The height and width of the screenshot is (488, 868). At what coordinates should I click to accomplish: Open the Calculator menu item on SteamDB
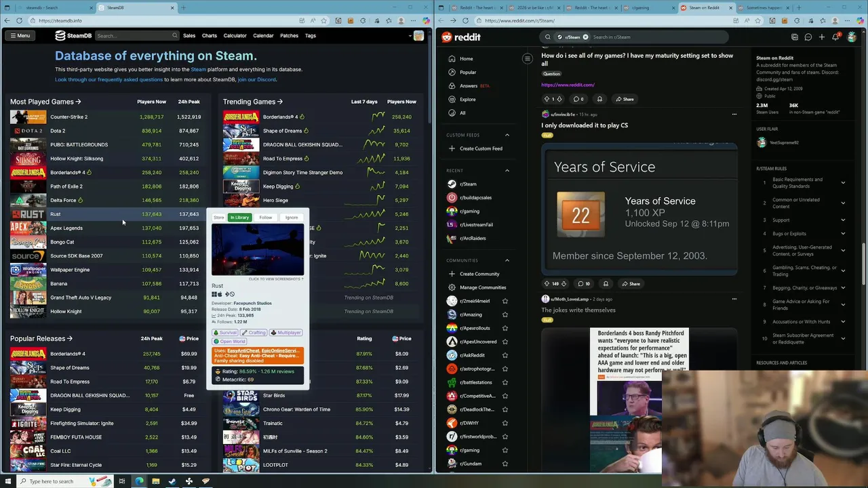click(235, 35)
